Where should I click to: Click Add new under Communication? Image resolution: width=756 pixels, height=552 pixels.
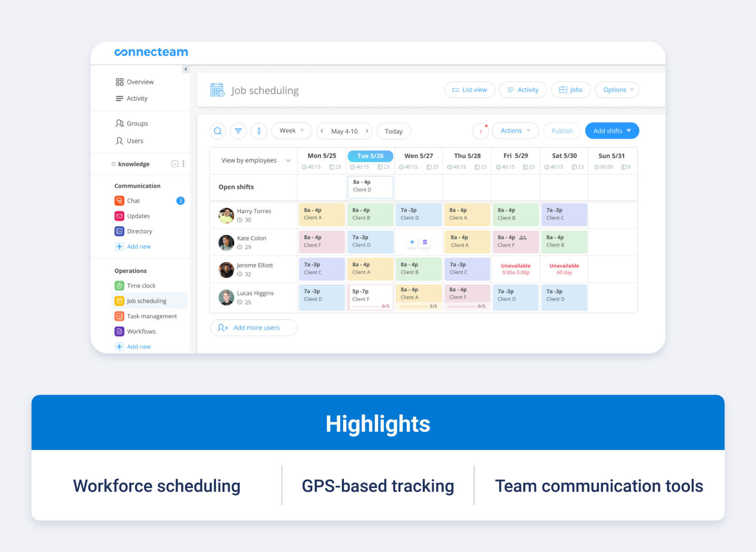(133, 246)
